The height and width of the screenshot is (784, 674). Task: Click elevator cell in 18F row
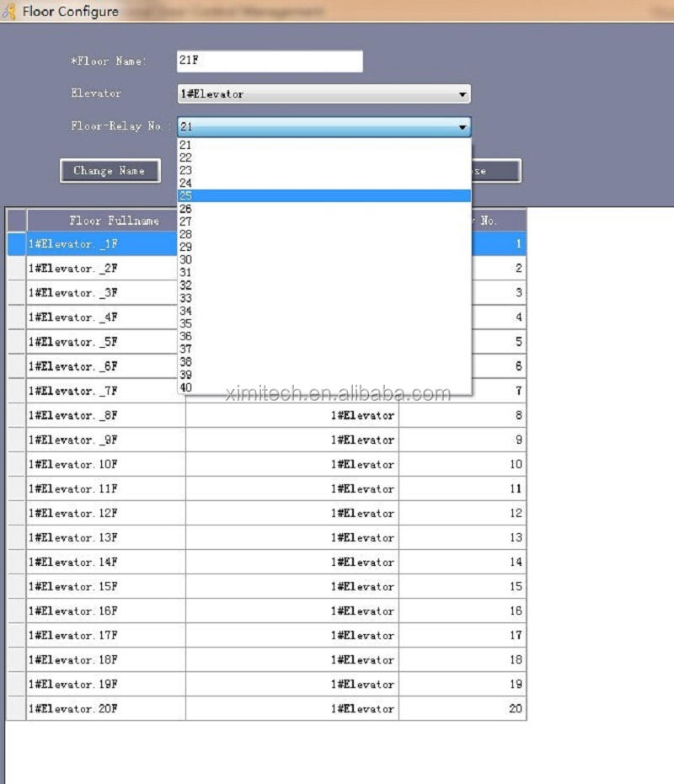pyautogui.click(x=292, y=660)
